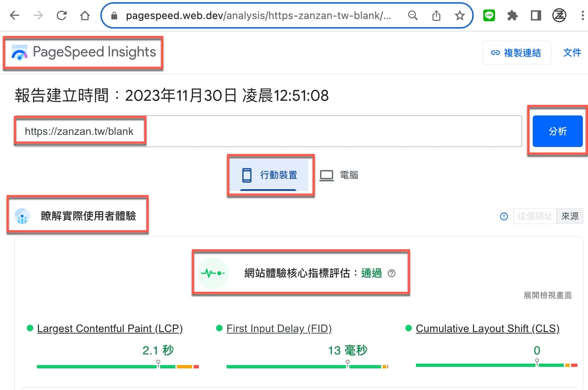Viewport: 588px width, 390px height.
Task: Click the share icon in address bar
Action: tap(436, 15)
